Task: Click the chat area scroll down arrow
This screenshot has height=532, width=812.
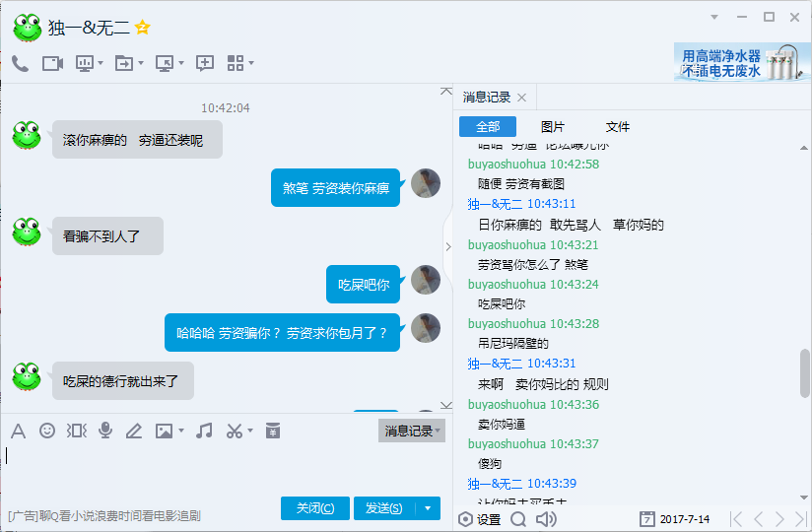Action: point(445,405)
